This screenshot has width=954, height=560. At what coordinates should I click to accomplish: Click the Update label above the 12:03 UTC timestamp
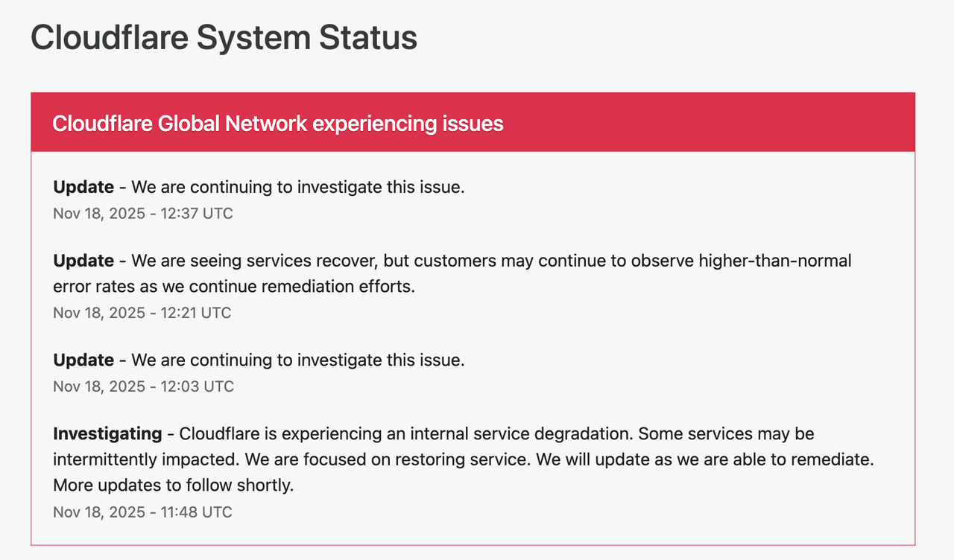83,360
